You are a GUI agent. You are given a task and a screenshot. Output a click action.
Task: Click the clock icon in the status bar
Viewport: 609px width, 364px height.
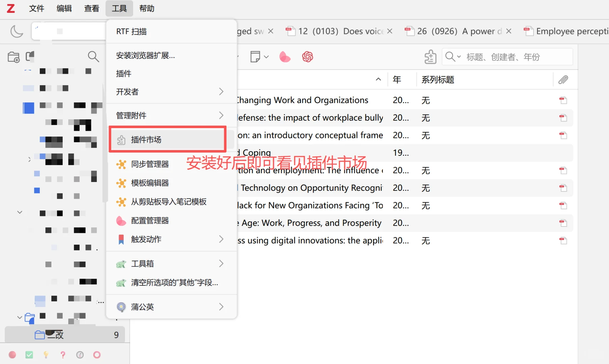[x=80, y=355]
